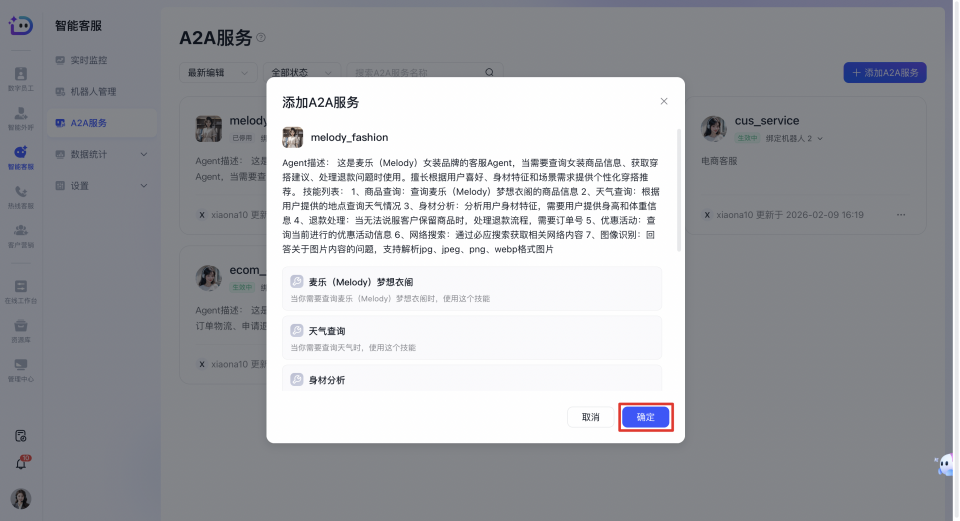This screenshot has width=960, height=521.
Task: Click 确定 to confirm adding service
Action: (645, 417)
